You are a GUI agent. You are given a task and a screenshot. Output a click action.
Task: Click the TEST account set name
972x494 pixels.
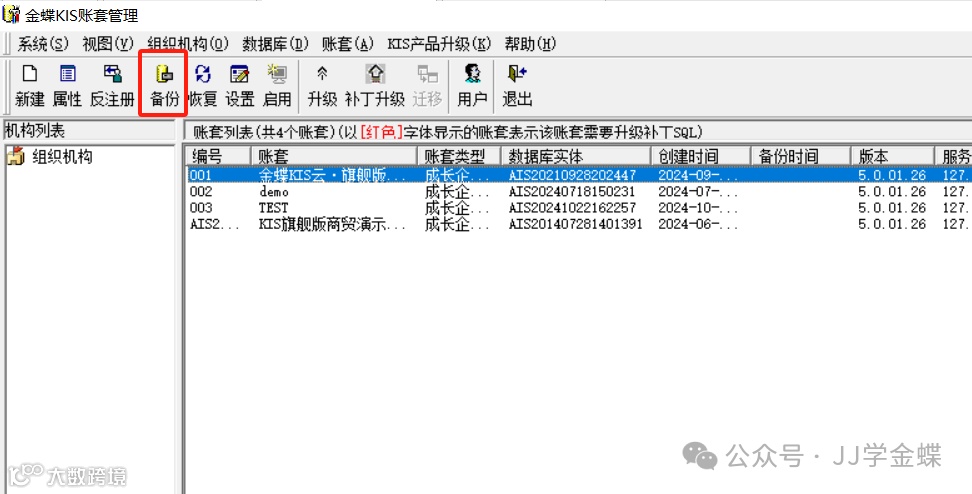273,208
